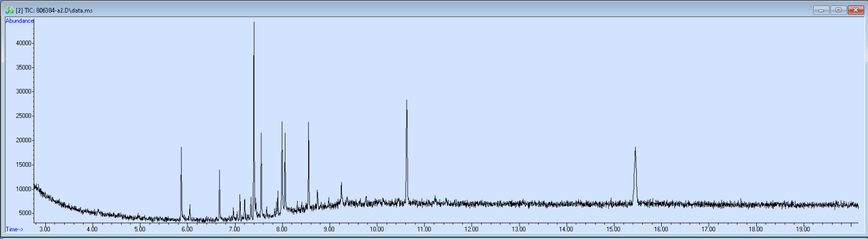Close the TIC data.ms window
This screenshot has width=868, height=239.
(x=856, y=10)
